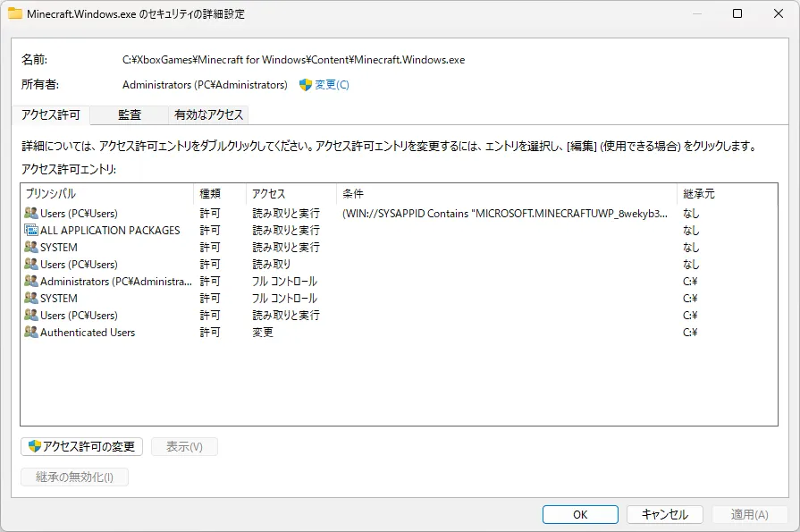Screen dimensions: 800x532
Task: Click icon of SYSTEM entry with フル コントロール
Action: pyautogui.click(x=31, y=299)
